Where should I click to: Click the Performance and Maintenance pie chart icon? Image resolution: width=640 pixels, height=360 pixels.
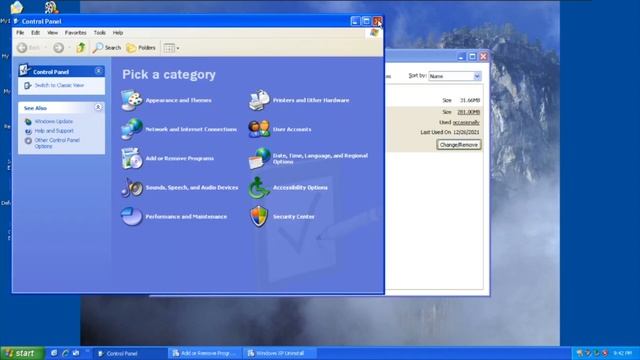(131, 216)
